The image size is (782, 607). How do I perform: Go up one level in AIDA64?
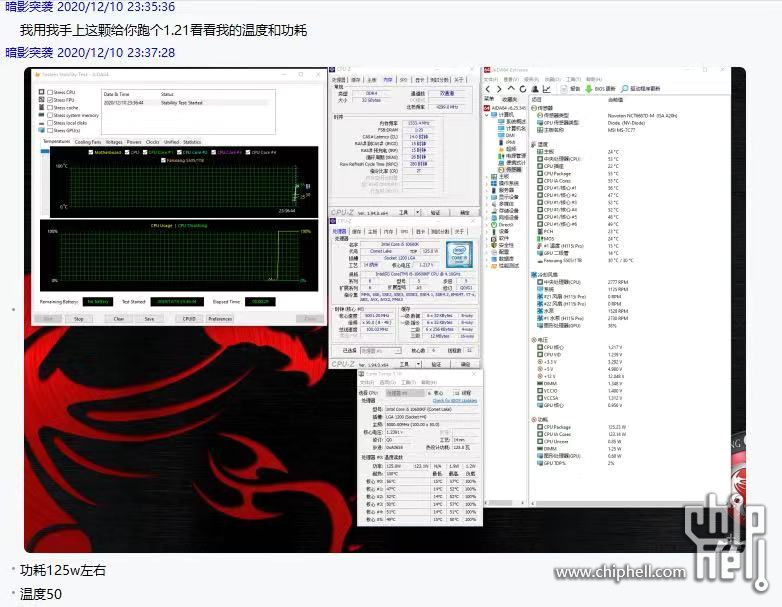click(x=511, y=89)
